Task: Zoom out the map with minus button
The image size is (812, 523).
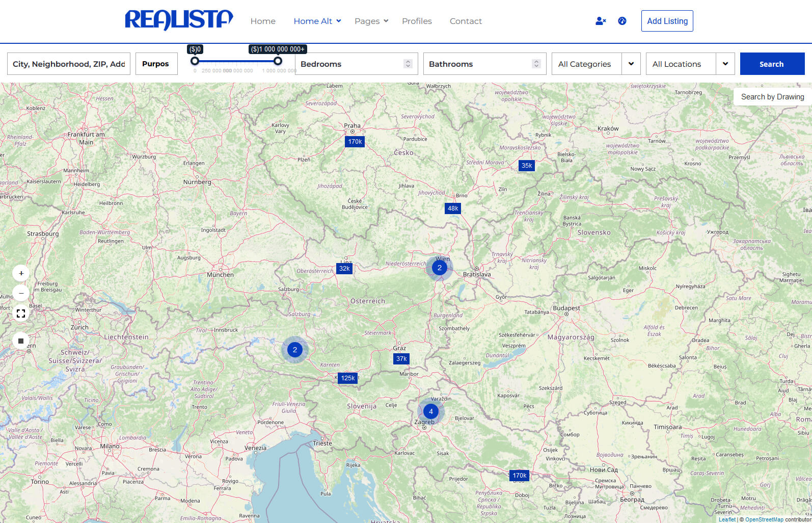Action: (x=21, y=293)
